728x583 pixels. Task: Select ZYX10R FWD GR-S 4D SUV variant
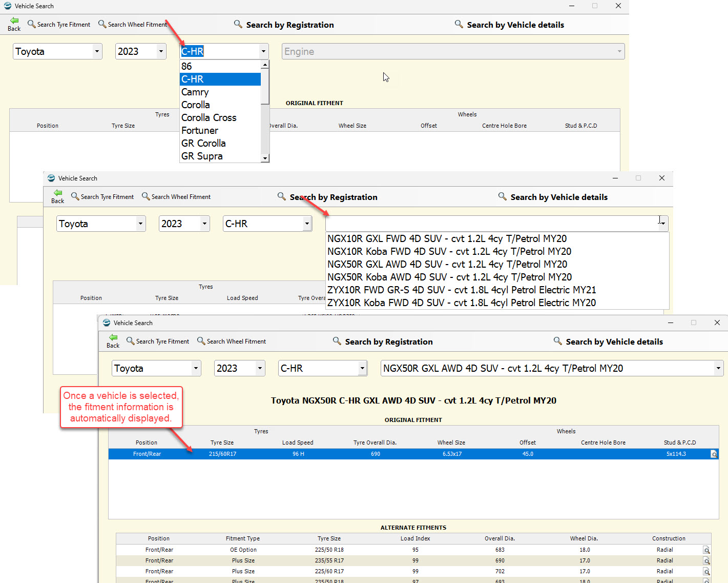[x=497, y=290]
